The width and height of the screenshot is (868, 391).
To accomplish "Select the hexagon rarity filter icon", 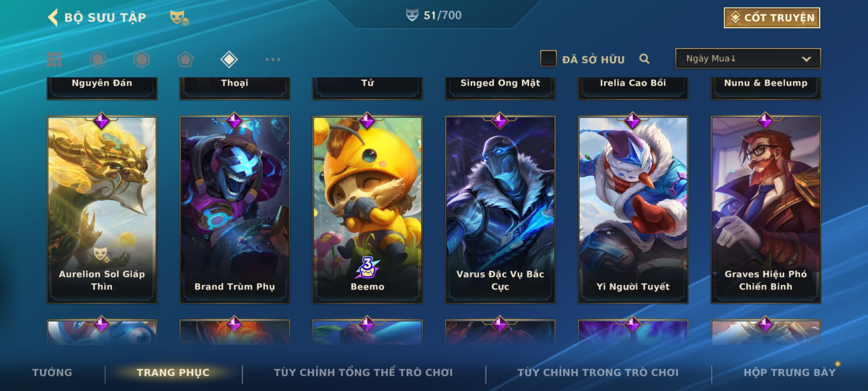I will [141, 59].
